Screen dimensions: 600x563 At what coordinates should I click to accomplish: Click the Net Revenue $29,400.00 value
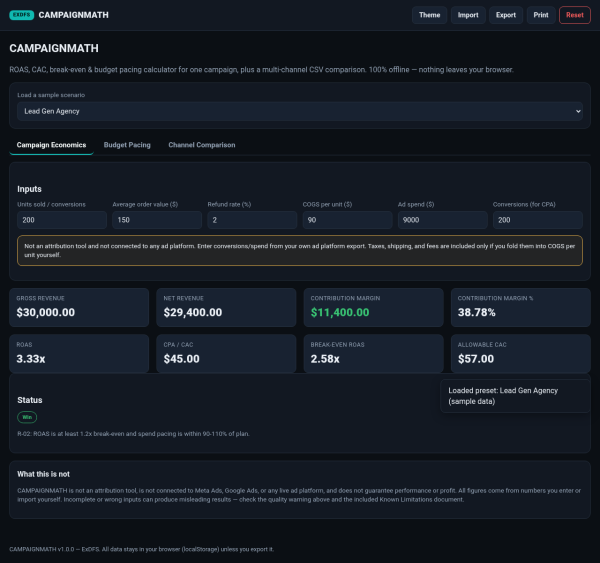click(193, 312)
